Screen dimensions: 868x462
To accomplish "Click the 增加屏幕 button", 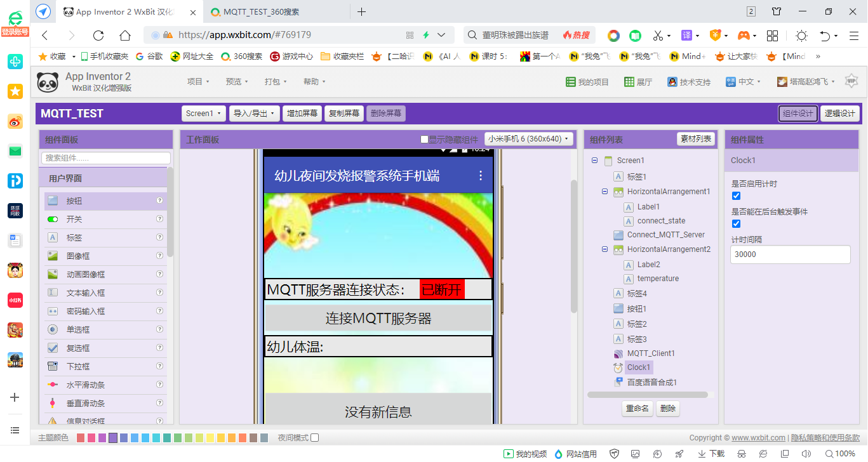I will pos(302,114).
